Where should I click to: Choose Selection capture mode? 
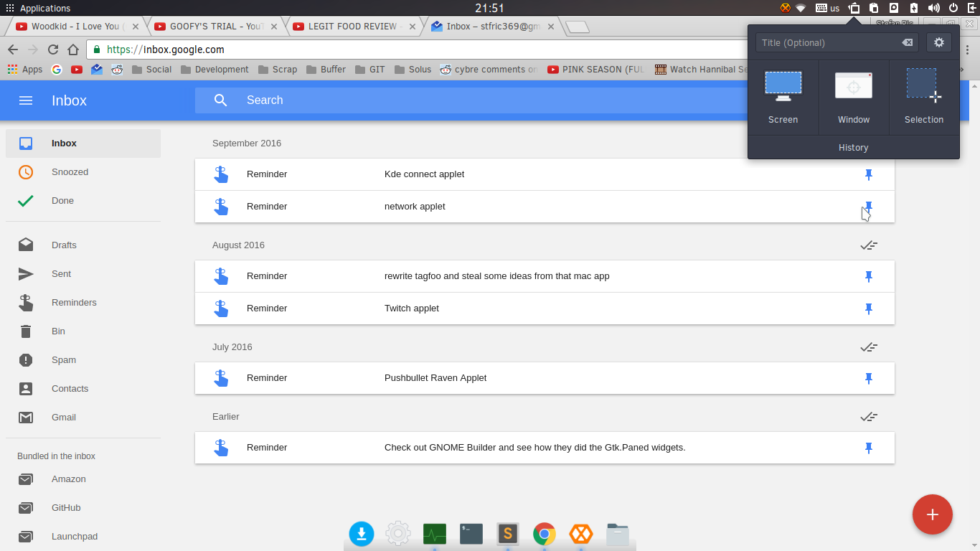pyautogui.click(x=924, y=98)
